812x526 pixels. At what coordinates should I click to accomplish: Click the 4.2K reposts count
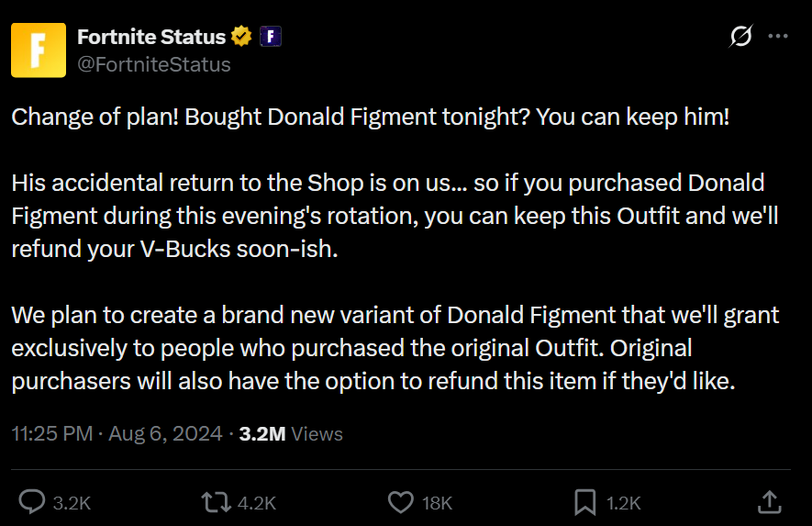click(257, 503)
